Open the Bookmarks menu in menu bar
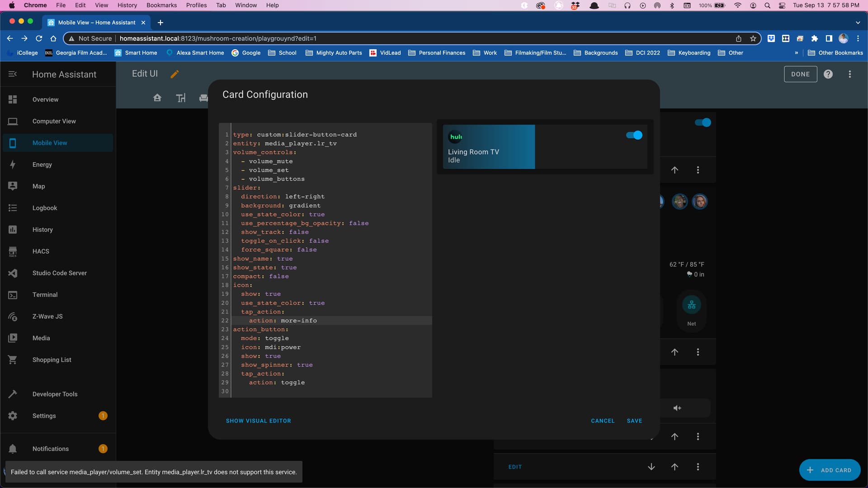This screenshot has height=488, width=868. (x=161, y=5)
